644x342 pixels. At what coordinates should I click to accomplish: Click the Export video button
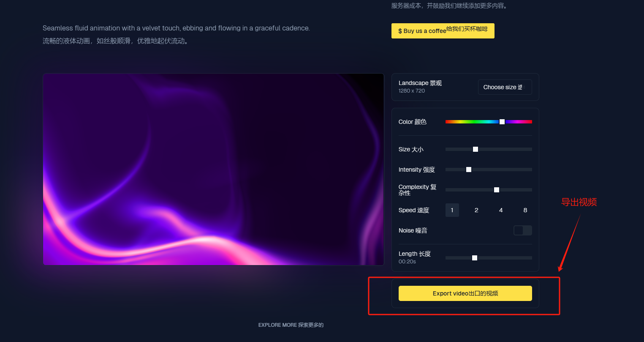465,293
